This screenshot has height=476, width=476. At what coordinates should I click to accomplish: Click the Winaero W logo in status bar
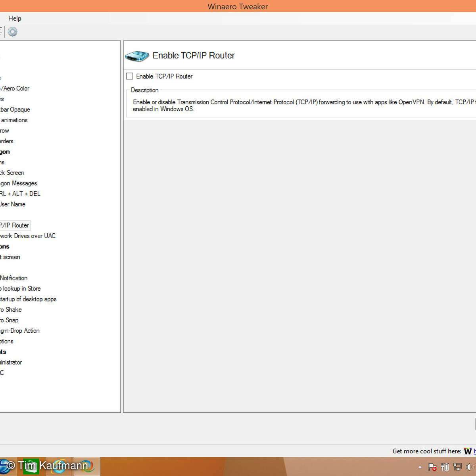click(x=468, y=451)
